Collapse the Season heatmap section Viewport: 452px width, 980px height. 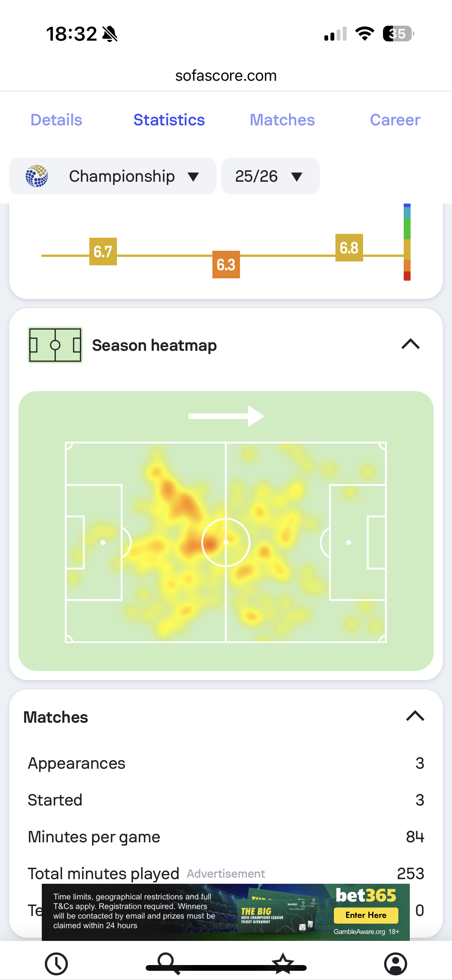click(411, 344)
